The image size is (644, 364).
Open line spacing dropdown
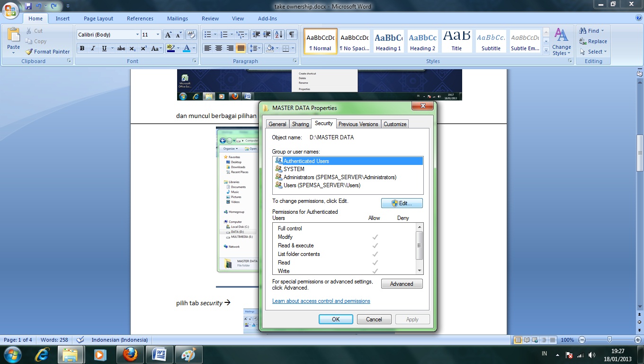click(x=255, y=48)
